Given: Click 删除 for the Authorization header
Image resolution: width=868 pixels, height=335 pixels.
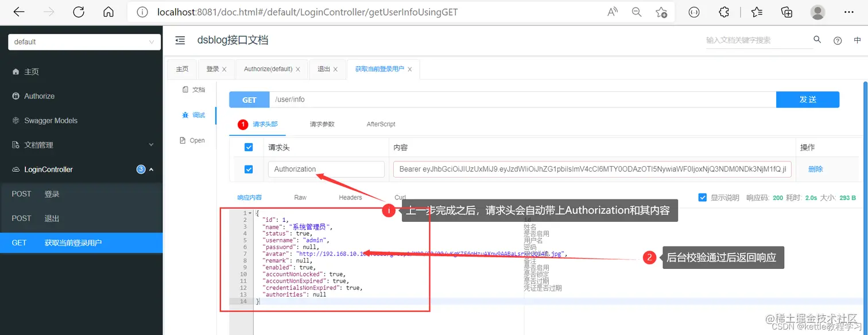Looking at the screenshot, I should tap(816, 169).
